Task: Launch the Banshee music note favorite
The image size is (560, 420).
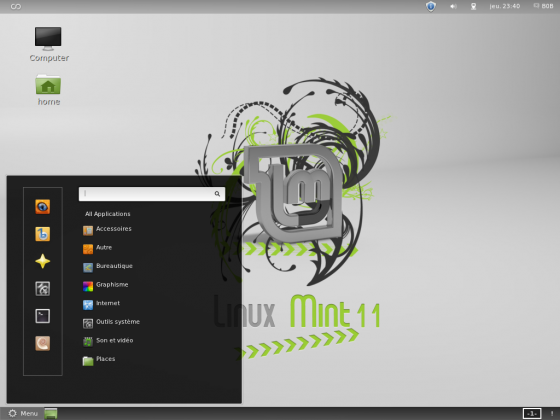Action: (42, 234)
